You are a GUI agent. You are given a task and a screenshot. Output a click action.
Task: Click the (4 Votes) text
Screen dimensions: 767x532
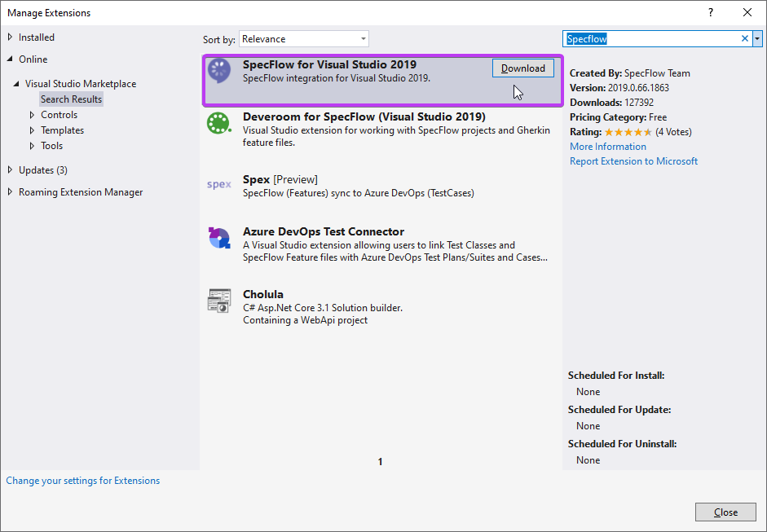[673, 132]
